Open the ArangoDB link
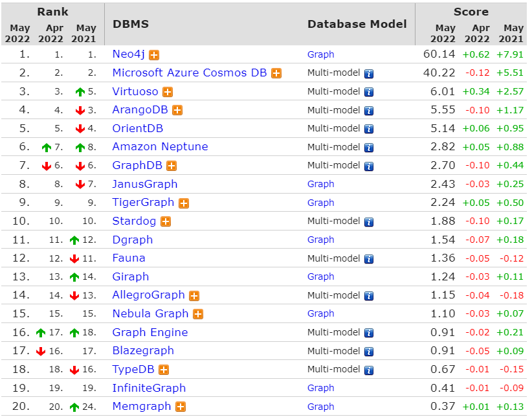Screen dimensions: 532x417 coord(140,109)
